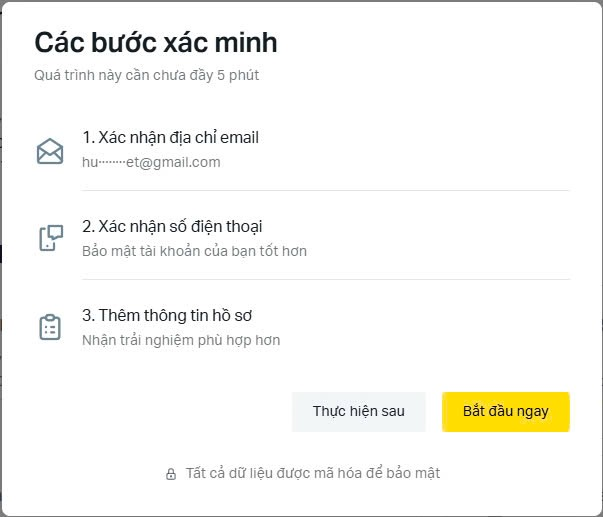Click the clipboard icon for profile information
The image size is (603, 517).
tap(49, 327)
